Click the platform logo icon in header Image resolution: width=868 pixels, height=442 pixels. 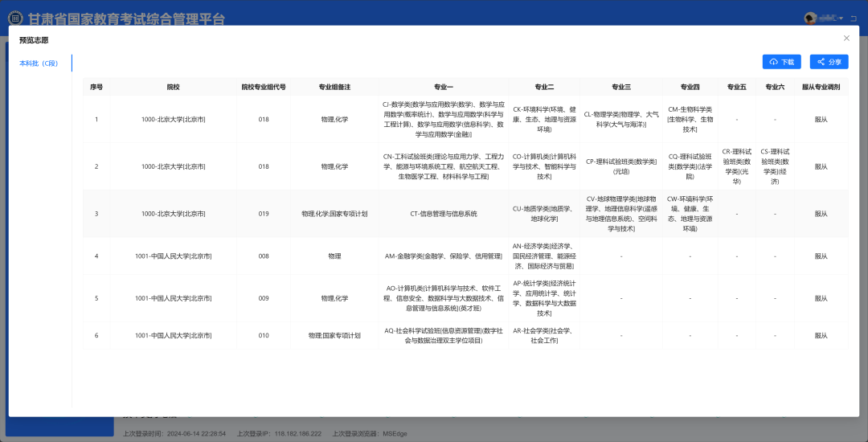[x=15, y=18]
